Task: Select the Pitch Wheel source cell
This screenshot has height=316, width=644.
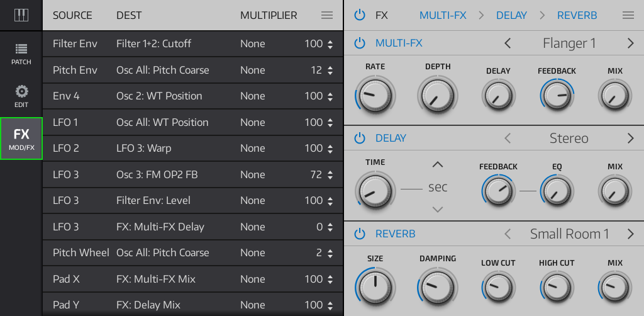Action: pyautogui.click(x=81, y=252)
